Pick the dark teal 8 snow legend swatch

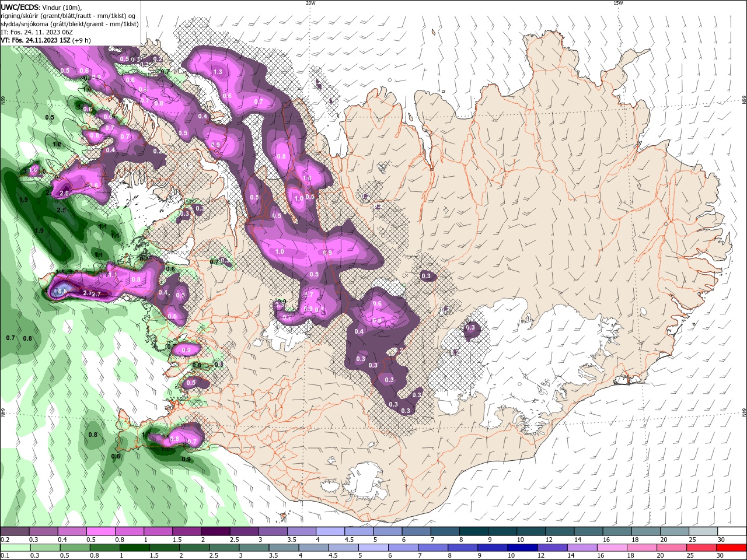tap(474, 531)
